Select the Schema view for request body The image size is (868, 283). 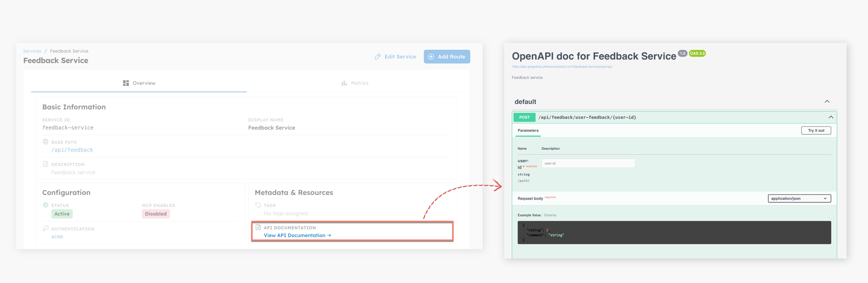(550, 215)
